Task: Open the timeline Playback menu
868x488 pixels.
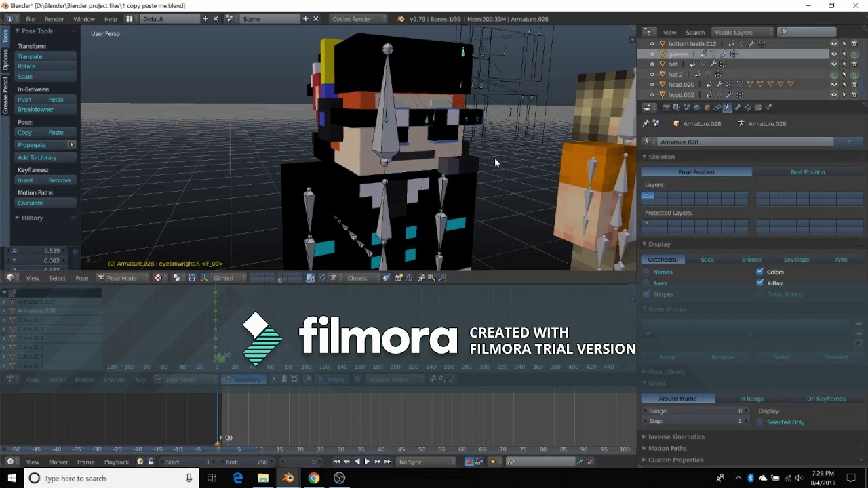Action: (116, 462)
